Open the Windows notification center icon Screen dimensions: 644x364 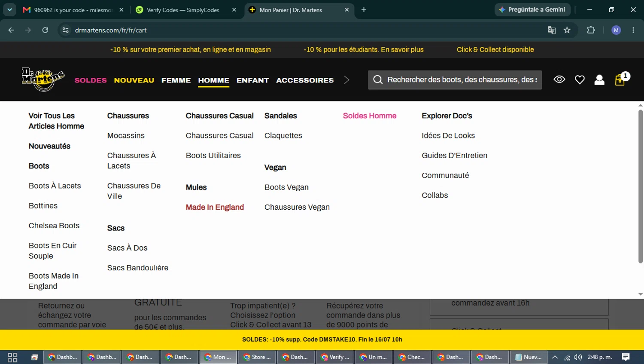(x=626, y=357)
